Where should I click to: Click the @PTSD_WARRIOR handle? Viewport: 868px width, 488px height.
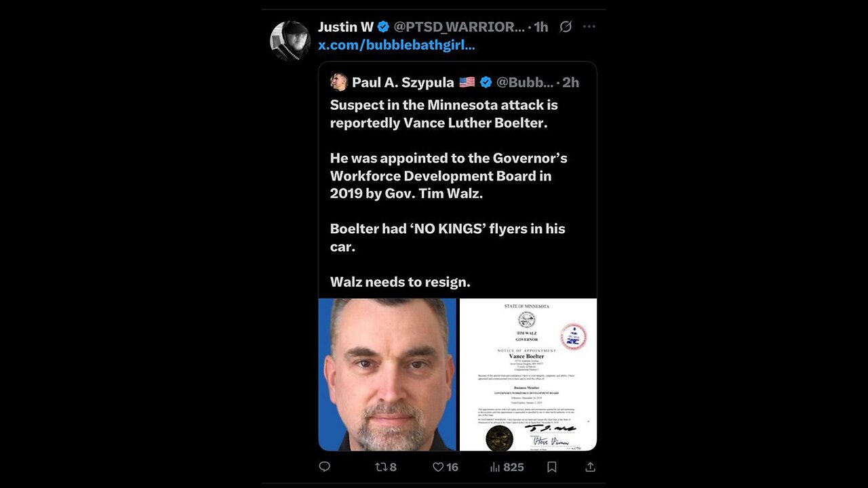point(459,27)
